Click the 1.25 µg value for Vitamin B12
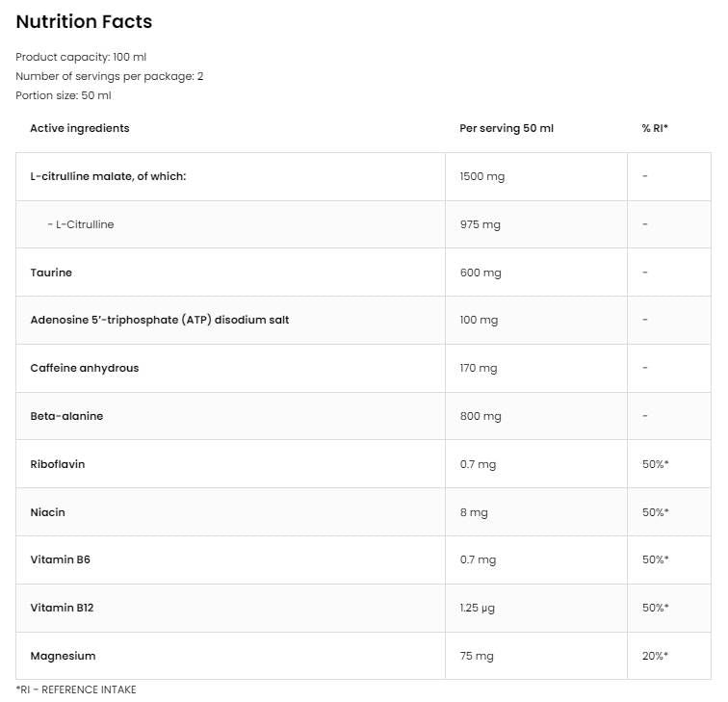The image size is (728, 702). point(479,608)
